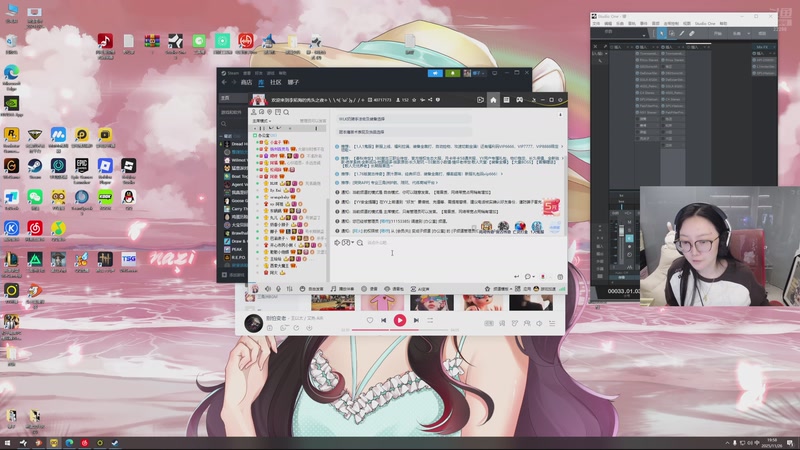Open the Epic Games Launcher shortcut

(82, 166)
